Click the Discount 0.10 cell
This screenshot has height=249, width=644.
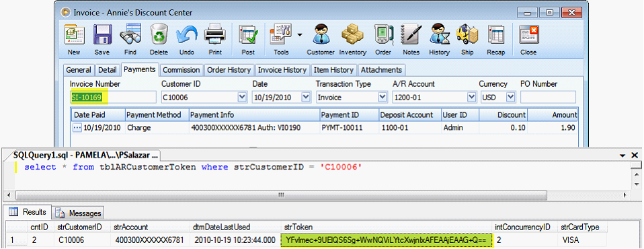[x=503, y=128]
